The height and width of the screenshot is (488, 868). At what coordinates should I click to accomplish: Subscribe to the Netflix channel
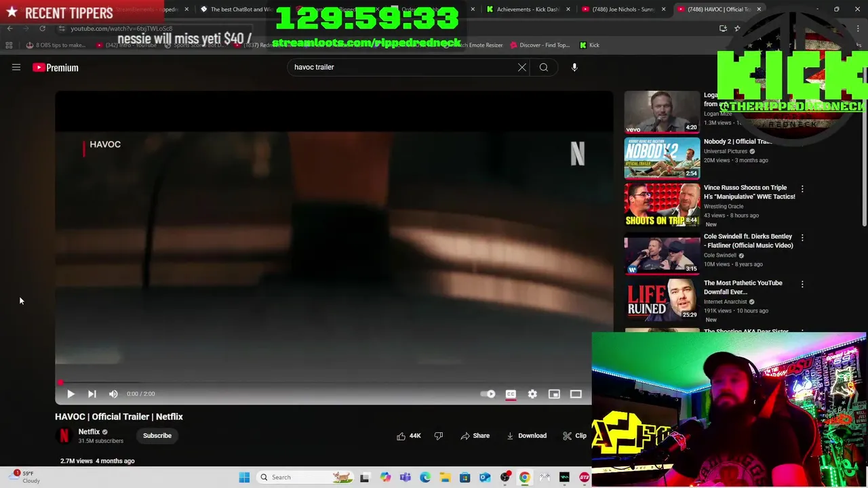(157, 436)
